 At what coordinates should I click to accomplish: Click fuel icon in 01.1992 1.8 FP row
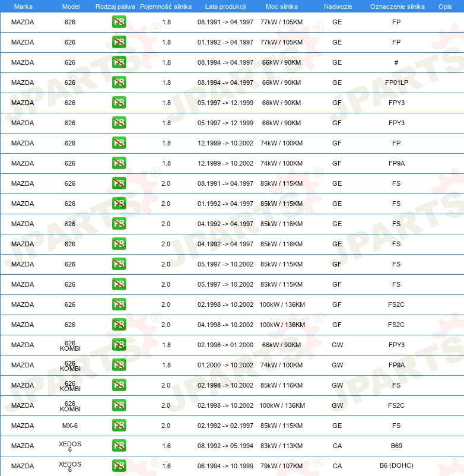click(119, 42)
